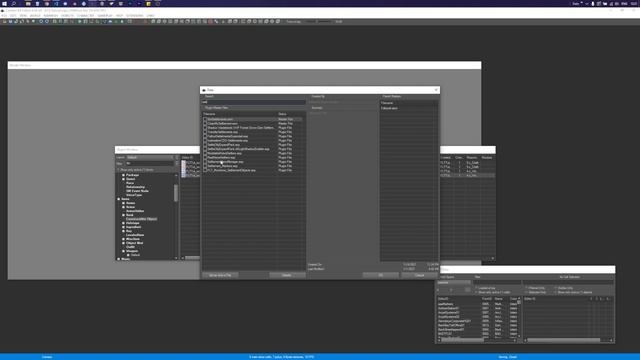
Task: Open the World menu
Action: (35, 16)
